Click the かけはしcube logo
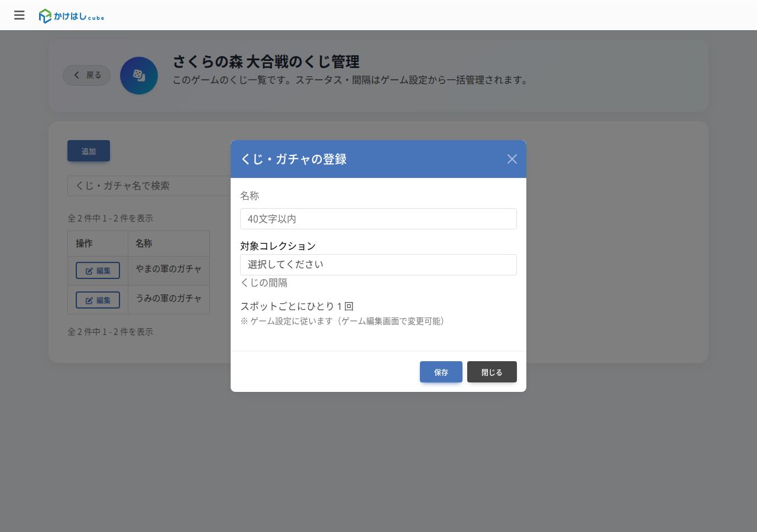 pyautogui.click(x=72, y=17)
